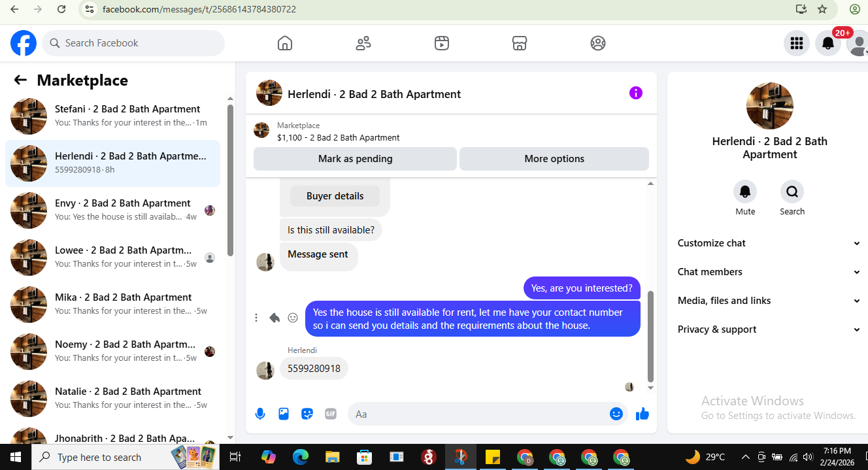Open Microsoft Edge from taskbar
The height and width of the screenshot is (470, 868).
[x=301, y=457]
